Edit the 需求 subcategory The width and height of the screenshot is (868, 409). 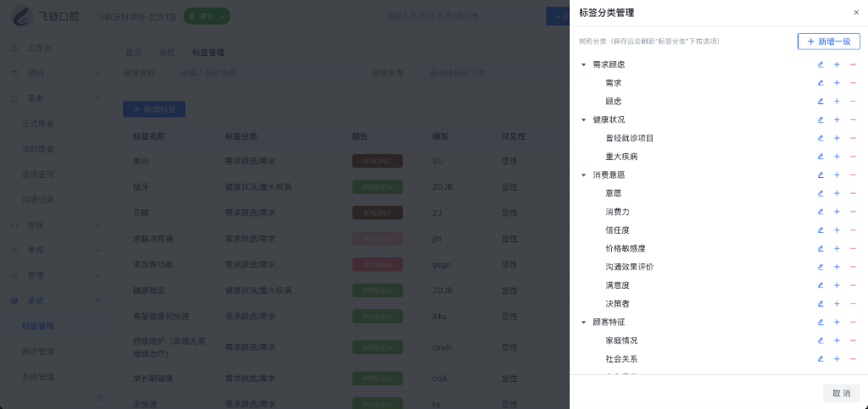(x=821, y=83)
